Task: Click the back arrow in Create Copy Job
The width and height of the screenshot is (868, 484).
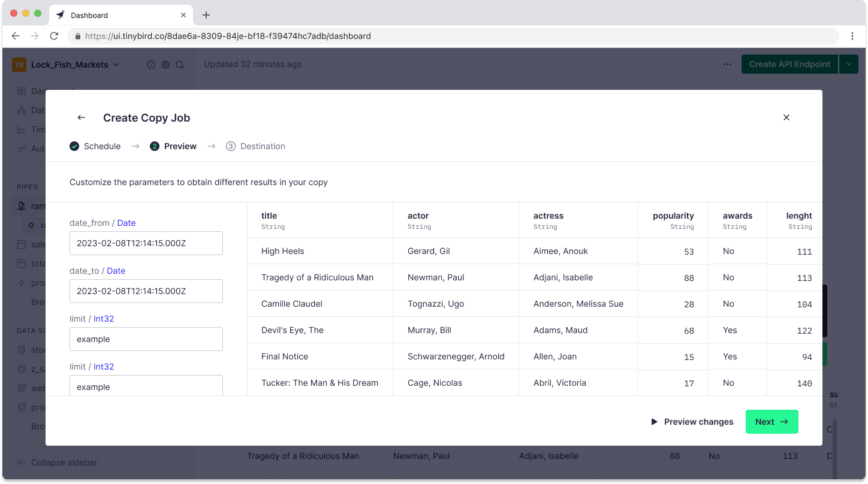Action: click(82, 118)
